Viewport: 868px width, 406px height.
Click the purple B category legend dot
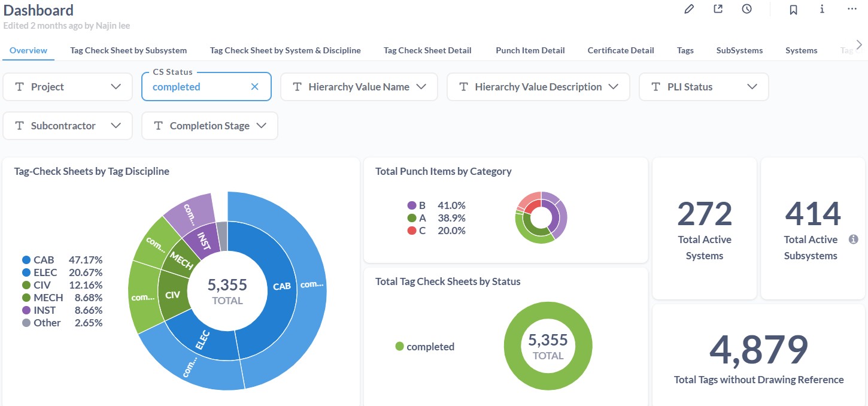point(411,205)
